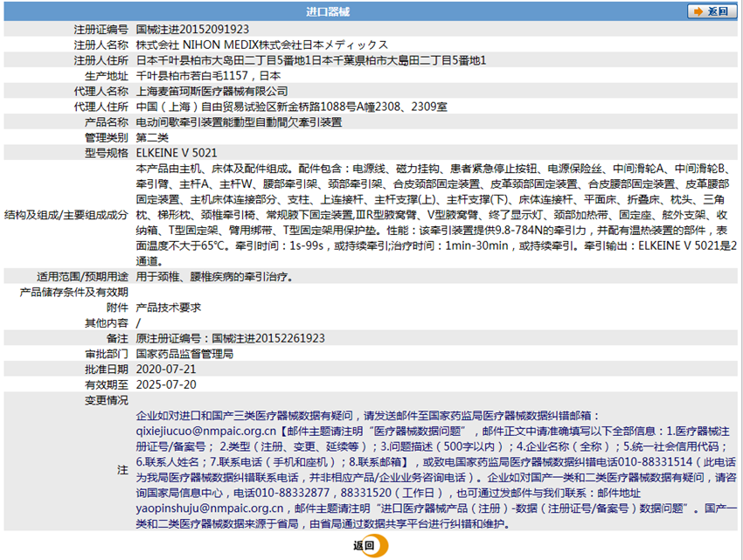Click model value ELKEINE V 5021

(x=177, y=153)
